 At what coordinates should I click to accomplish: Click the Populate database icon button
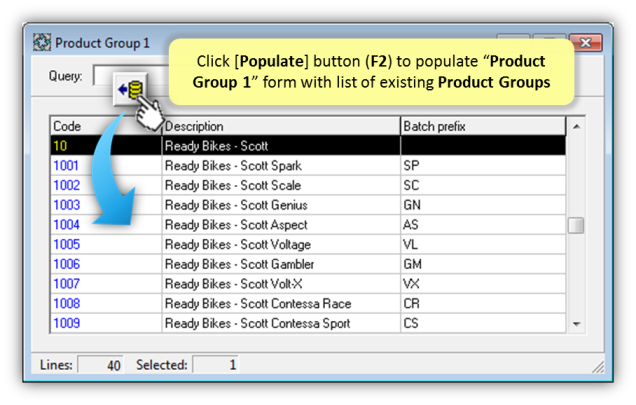(x=130, y=90)
